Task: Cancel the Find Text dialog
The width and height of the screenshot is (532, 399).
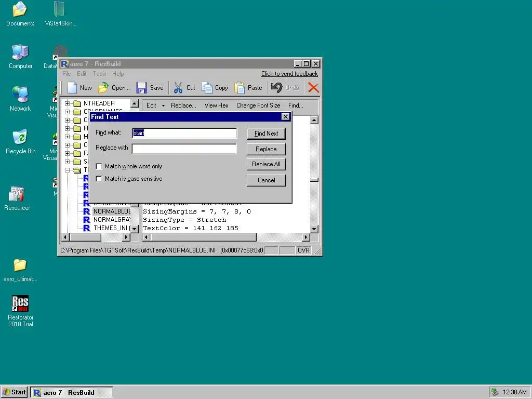Action: 266,180
